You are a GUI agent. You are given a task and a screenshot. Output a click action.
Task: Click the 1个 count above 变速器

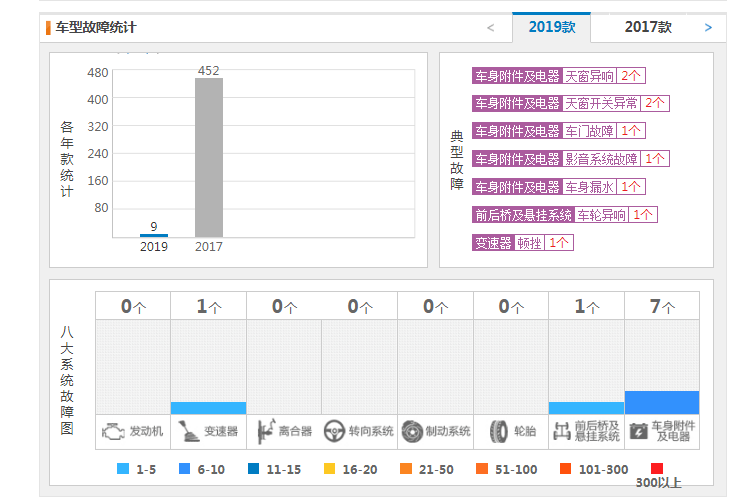coord(209,306)
